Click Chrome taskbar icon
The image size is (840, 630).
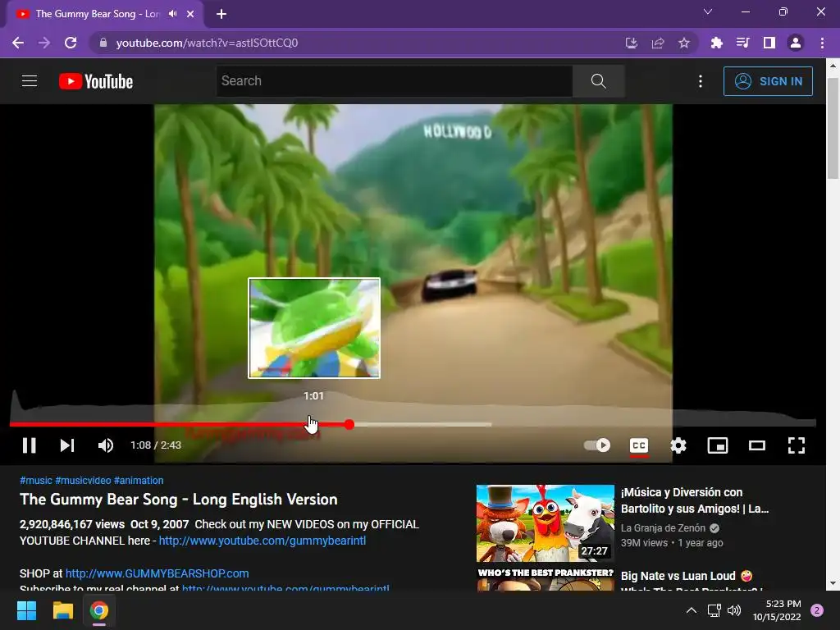click(x=99, y=610)
